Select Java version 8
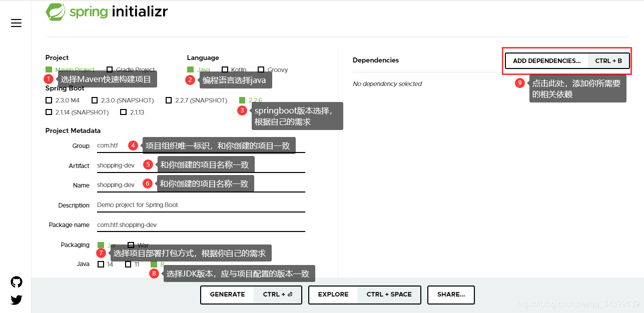644x313 pixels. point(158,264)
